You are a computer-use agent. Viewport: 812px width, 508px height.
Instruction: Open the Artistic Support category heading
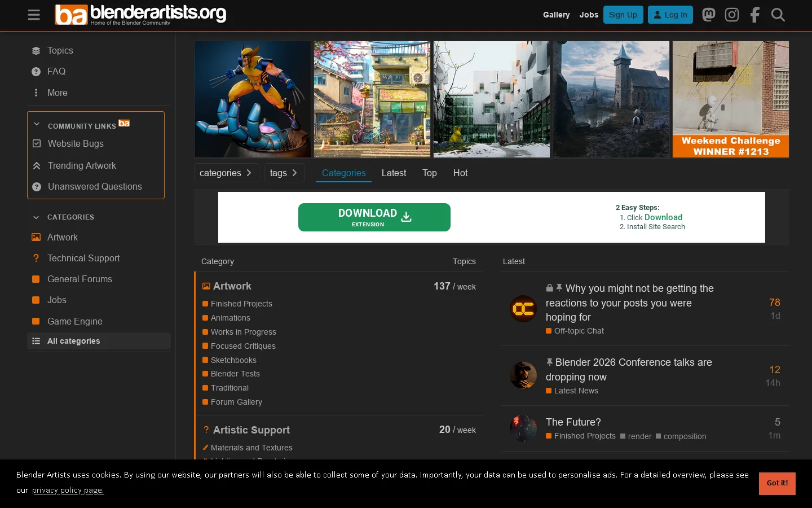[251, 430]
